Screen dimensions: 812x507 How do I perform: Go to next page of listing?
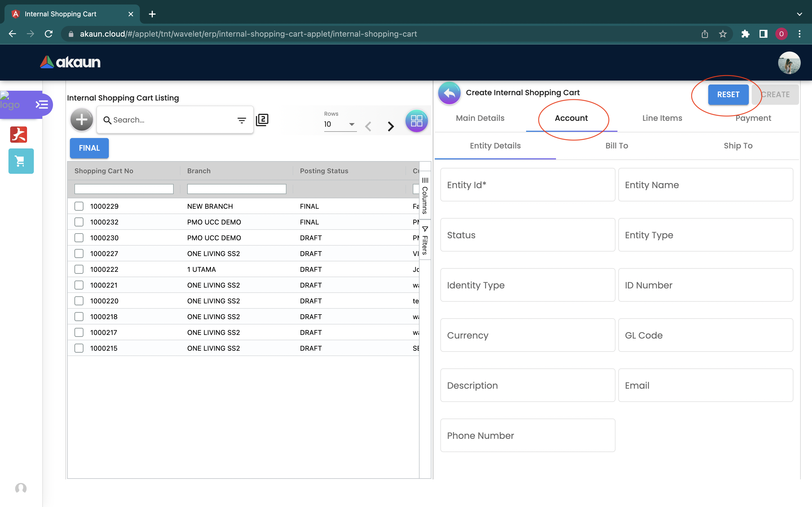[x=390, y=126]
